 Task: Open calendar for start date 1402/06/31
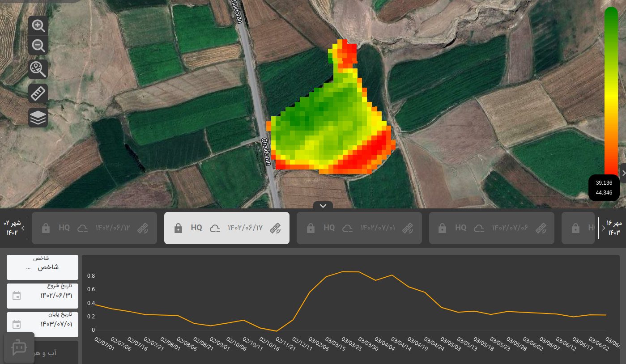click(x=17, y=296)
